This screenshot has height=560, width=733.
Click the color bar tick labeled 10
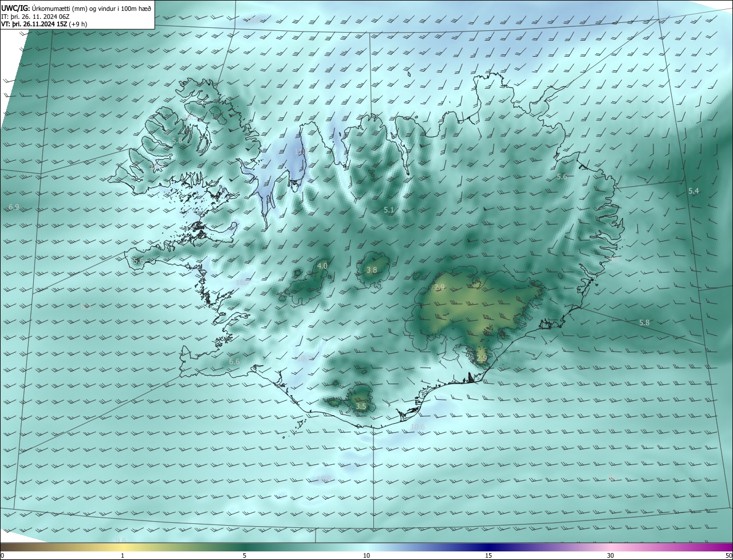click(x=366, y=555)
